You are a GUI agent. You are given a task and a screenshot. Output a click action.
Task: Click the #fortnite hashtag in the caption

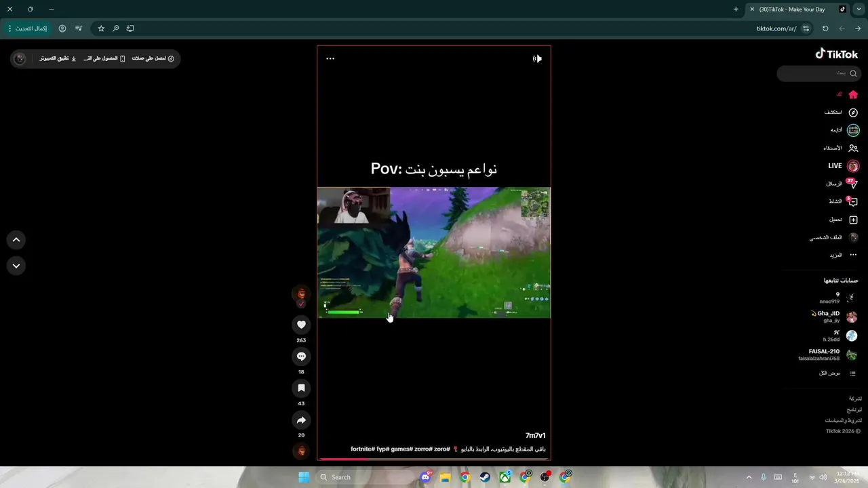pyautogui.click(x=363, y=449)
